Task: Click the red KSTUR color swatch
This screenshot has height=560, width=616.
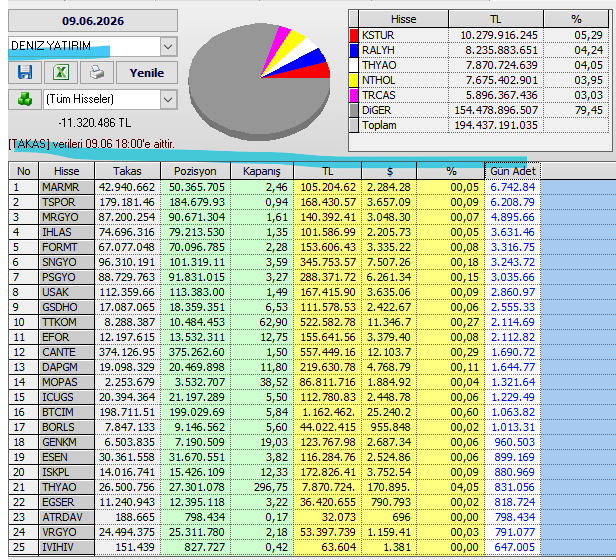Action: (354, 35)
